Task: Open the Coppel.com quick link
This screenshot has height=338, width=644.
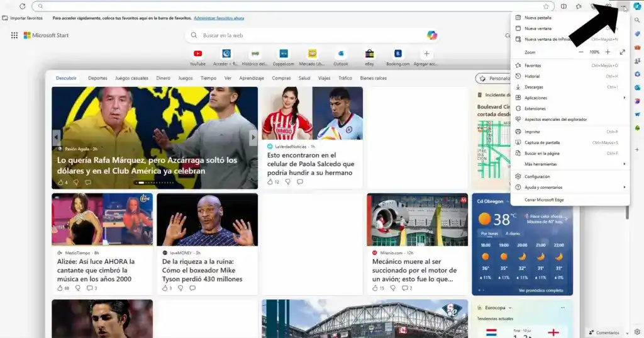Action: (x=284, y=57)
